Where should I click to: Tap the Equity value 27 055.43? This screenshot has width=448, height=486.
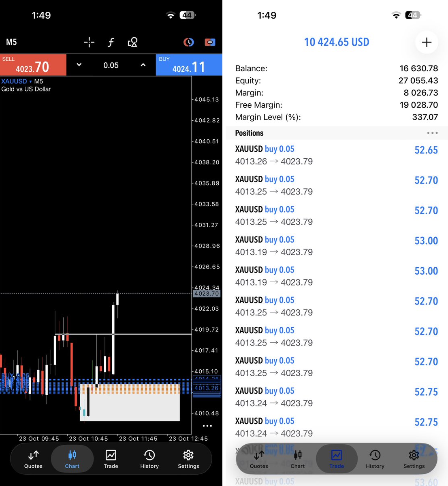tap(418, 81)
